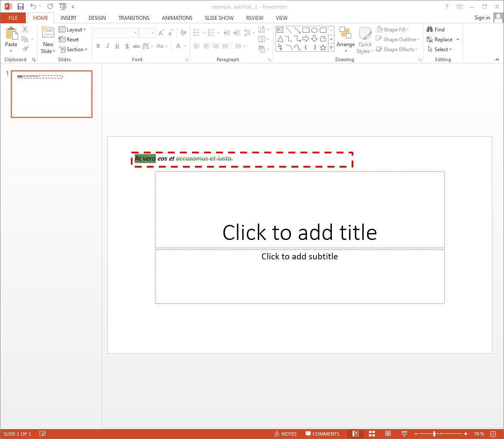Click the 'Click to add title' placeholder
This screenshot has height=439, width=504.
click(x=300, y=209)
